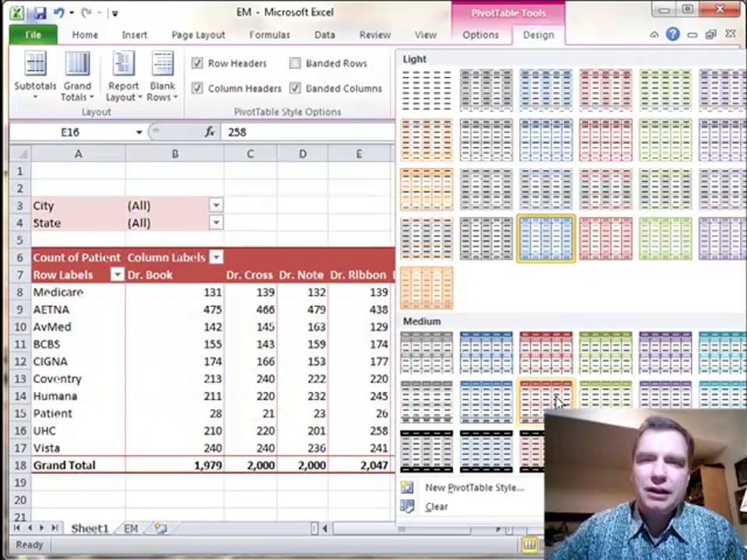Screen dimensions: 747x560
Task: Open the Report Layout option
Action: tap(124, 76)
